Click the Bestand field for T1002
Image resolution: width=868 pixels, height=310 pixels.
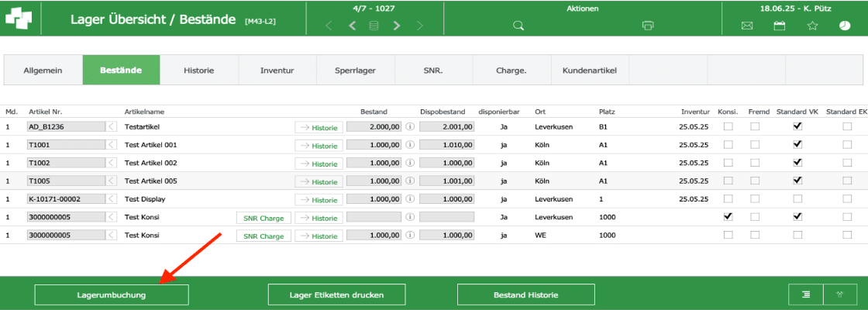coord(374,163)
